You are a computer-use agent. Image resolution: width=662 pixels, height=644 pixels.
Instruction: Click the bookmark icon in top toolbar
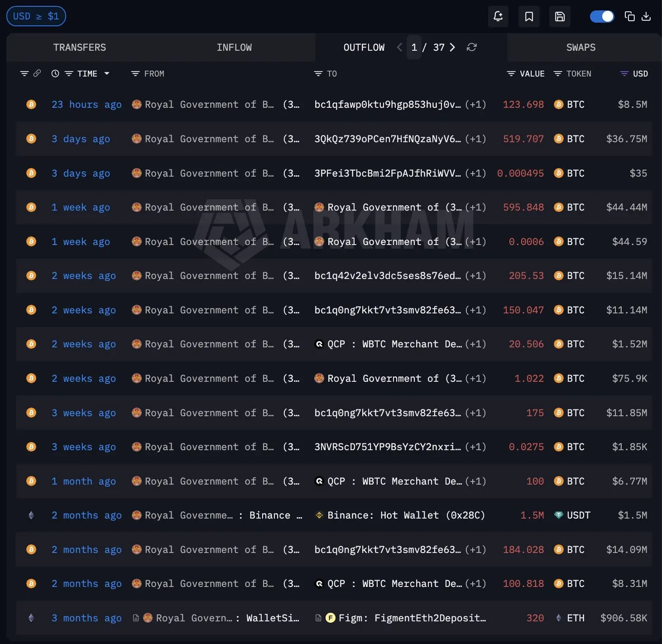tap(529, 17)
